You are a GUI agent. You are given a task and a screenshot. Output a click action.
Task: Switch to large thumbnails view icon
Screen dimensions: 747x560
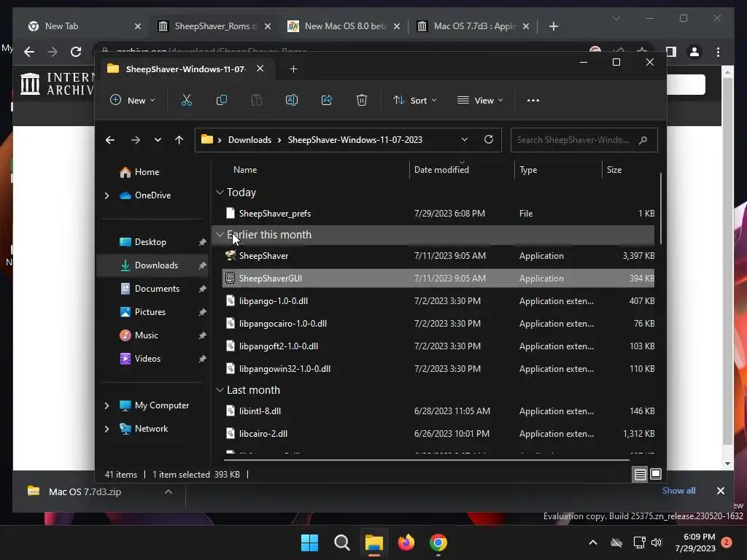[x=656, y=474]
